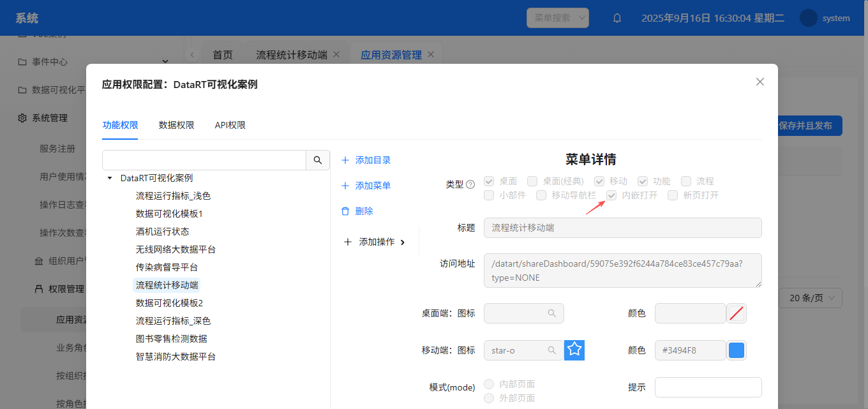Click the blue star mobile icon preview

click(x=574, y=350)
